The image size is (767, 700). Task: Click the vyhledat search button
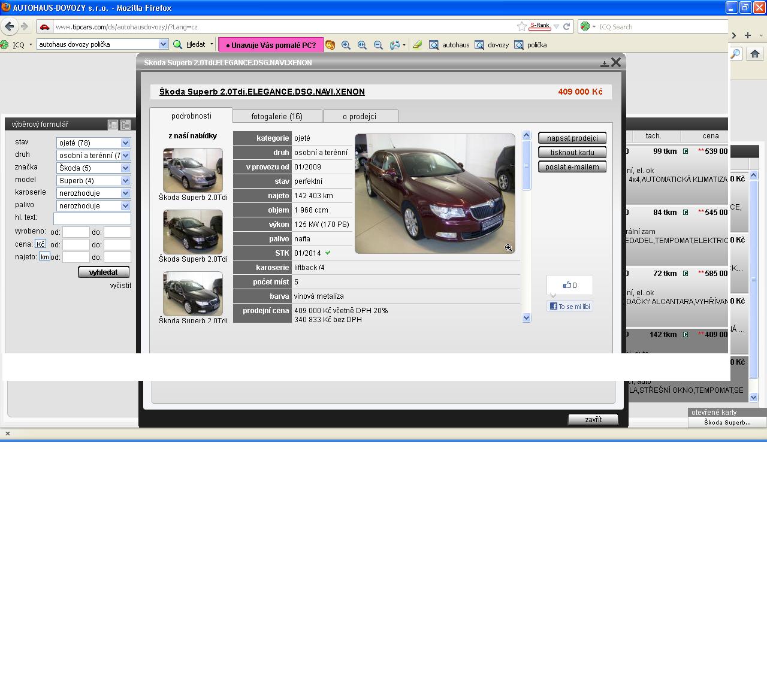tap(104, 272)
